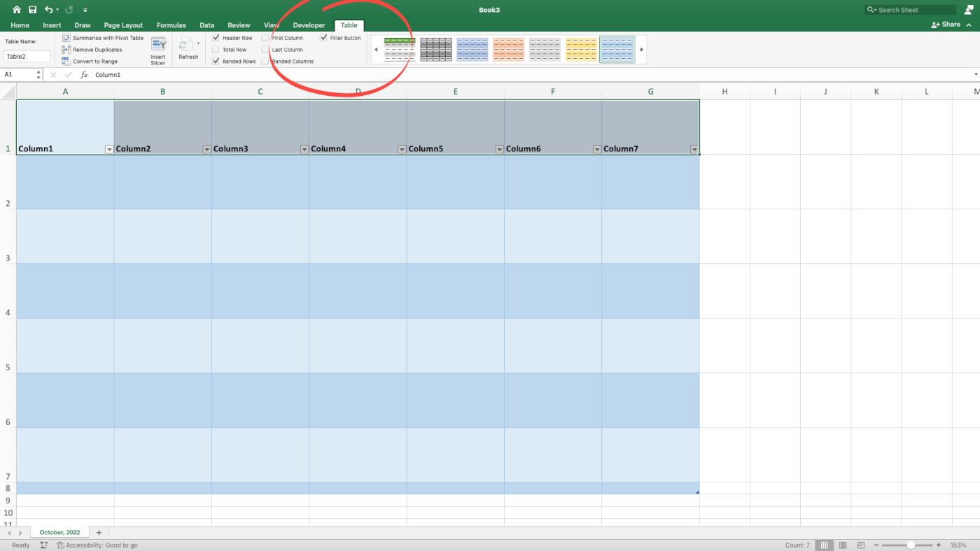Open the Developer ribbon tab
Image resolution: width=980 pixels, height=551 pixels.
click(308, 25)
